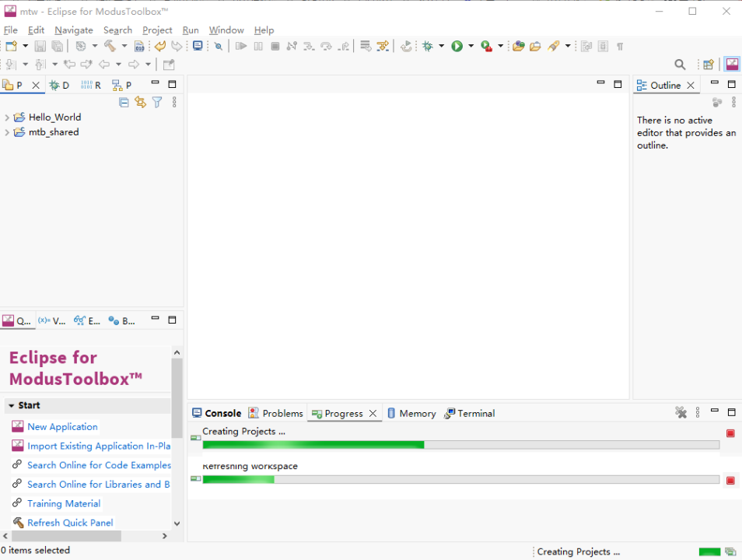Click the Skip All Breakpoints icon
The image size is (742, 560).
click(218, 47)
